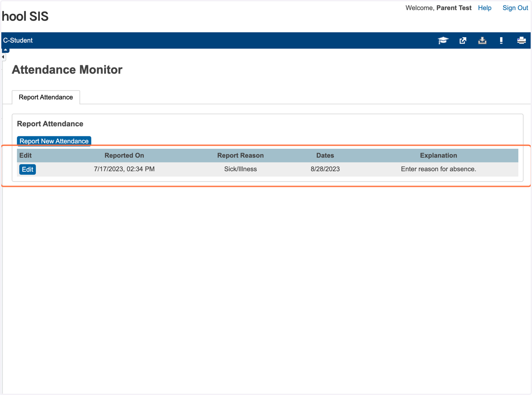Click the Dates column header
The height and width of the screenshot is (395, 532).
[325, 156]
